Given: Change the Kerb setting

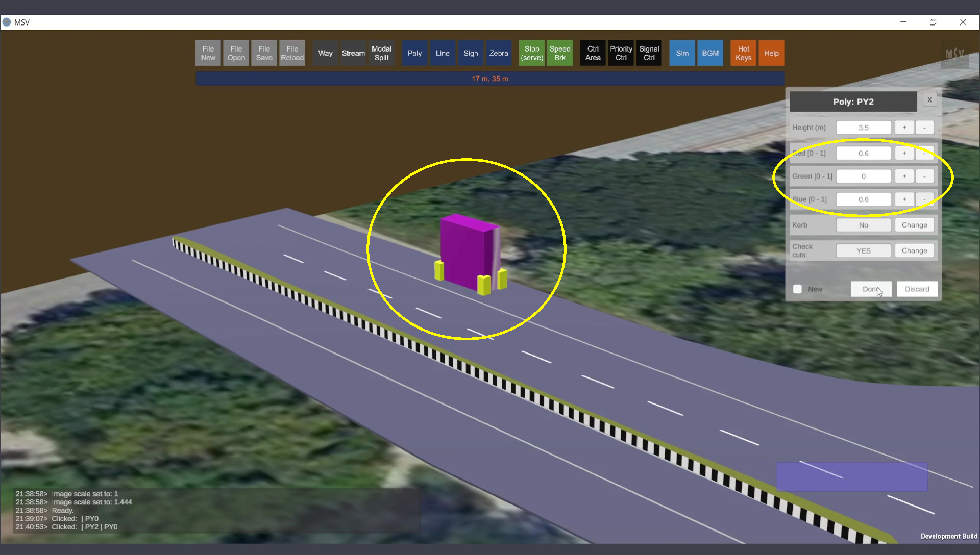Looking at the screenshot, I should pos(914,225).
